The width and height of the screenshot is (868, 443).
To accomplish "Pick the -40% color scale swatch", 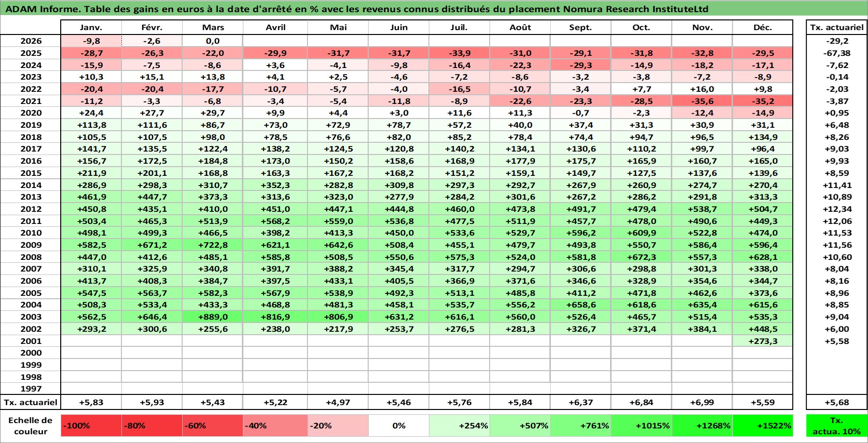I will coord(275,426).
